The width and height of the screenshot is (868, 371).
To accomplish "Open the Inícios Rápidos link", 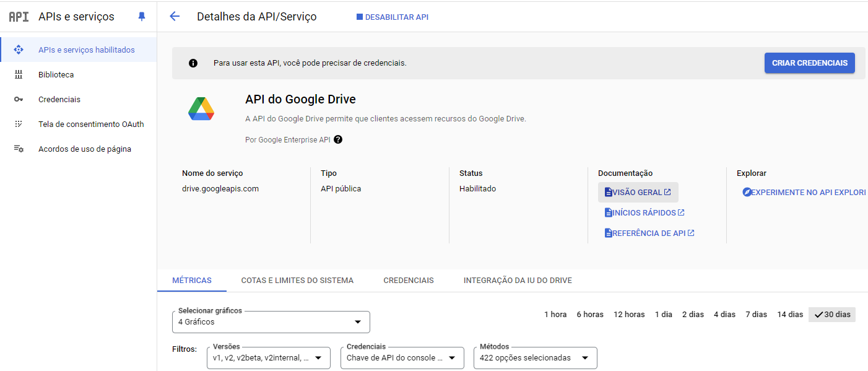I will 644,212.
